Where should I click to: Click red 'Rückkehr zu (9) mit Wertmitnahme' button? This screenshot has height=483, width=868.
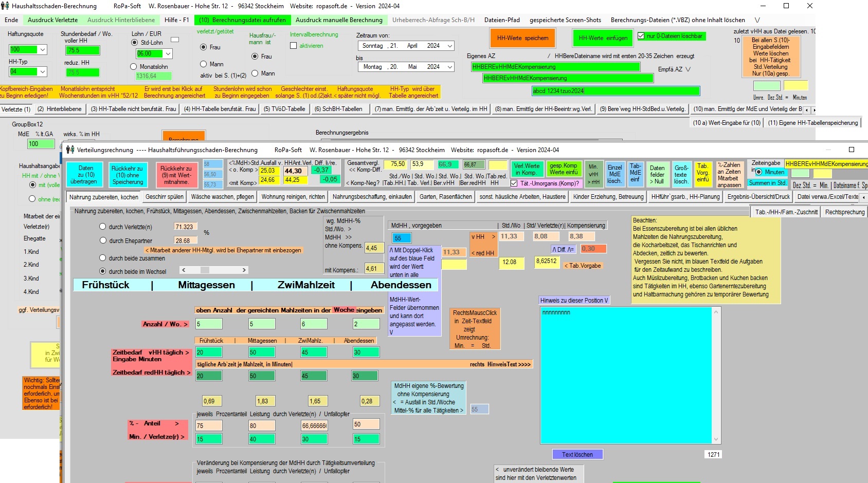(x=176, y=175)
